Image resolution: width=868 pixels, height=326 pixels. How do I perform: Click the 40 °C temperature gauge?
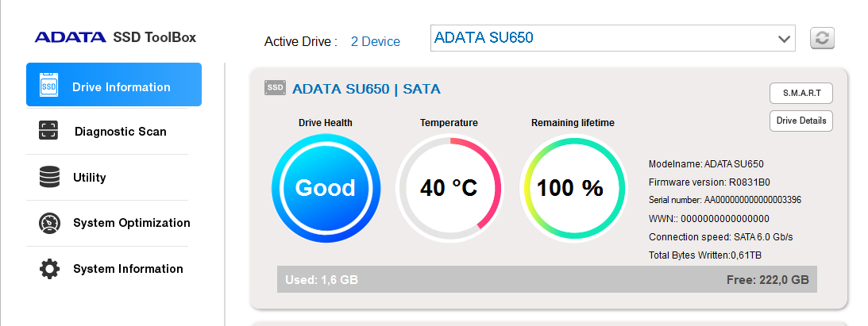click(449, 188)
